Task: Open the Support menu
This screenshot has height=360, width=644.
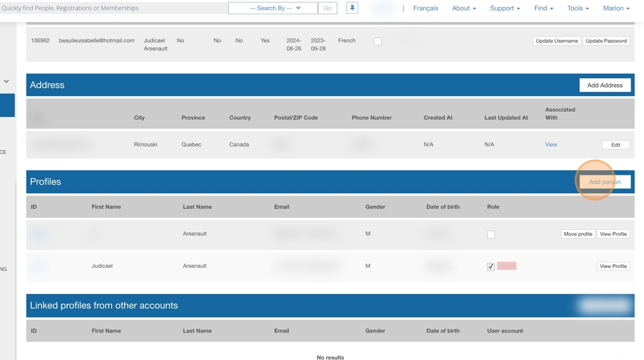Action: [504, 8]
